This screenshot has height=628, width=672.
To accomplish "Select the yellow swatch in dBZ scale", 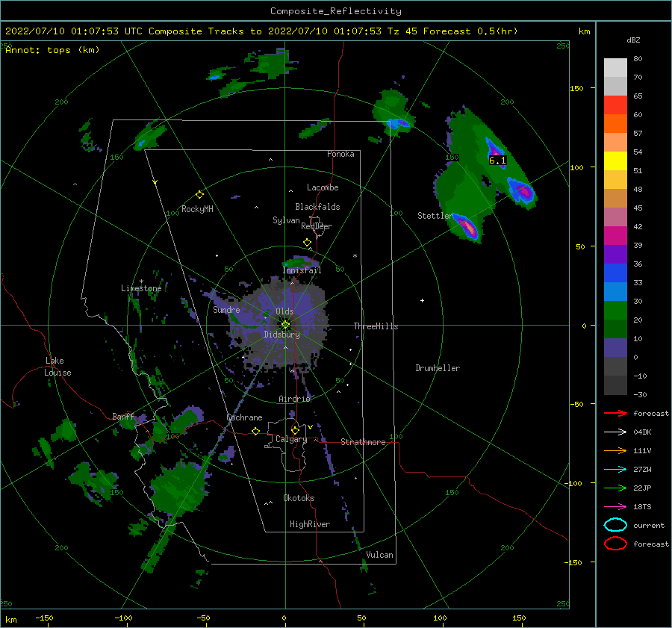I will [615, 161].
